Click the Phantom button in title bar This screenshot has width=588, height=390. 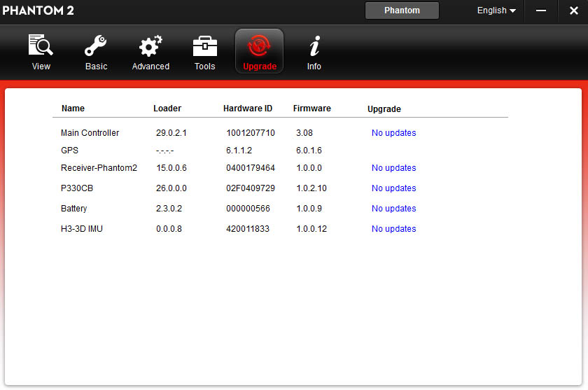coord(402,11)
